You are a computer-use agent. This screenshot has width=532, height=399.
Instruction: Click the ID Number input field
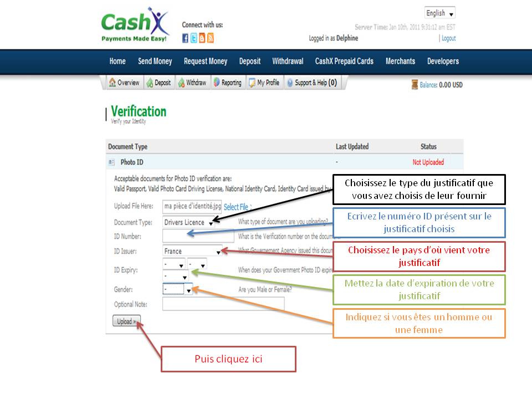pyautogui.click(x=198, y=236)
